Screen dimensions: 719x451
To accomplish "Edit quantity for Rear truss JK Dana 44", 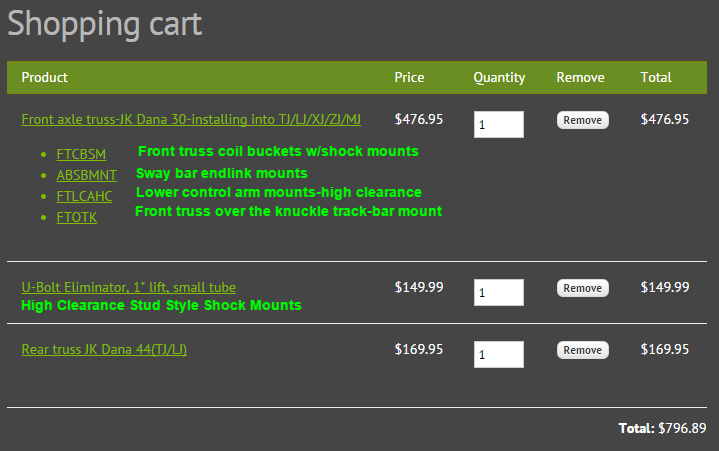I will 498,355.
